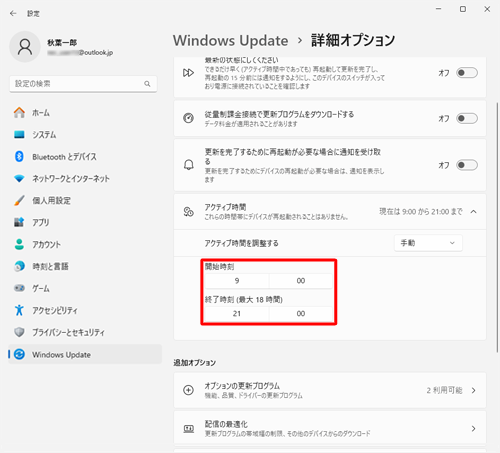500x453 pixels.
Task: Focus the 設定の検索 search field
Action: [x=83, y=84]
